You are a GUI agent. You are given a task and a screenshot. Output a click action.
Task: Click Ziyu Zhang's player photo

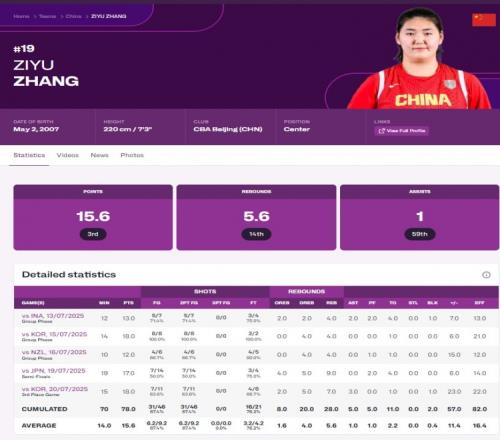420,58
